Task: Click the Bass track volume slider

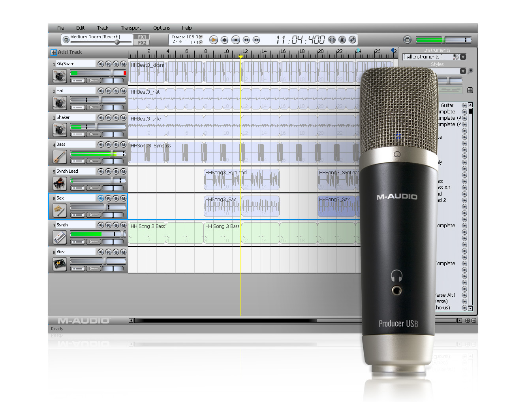Action: click(x=98, y=153)
